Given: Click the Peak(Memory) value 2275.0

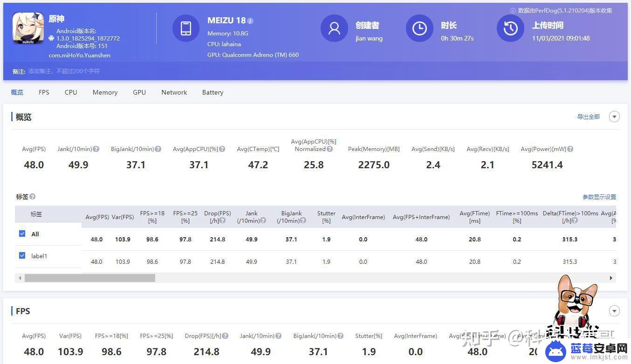Looking at the screenshot, I should [374, 165].
